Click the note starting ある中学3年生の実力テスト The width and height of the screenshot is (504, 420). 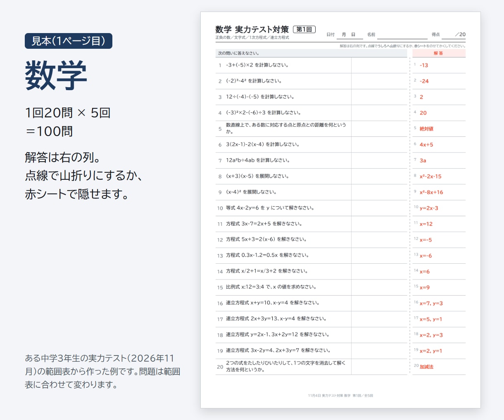coord(102,371)
